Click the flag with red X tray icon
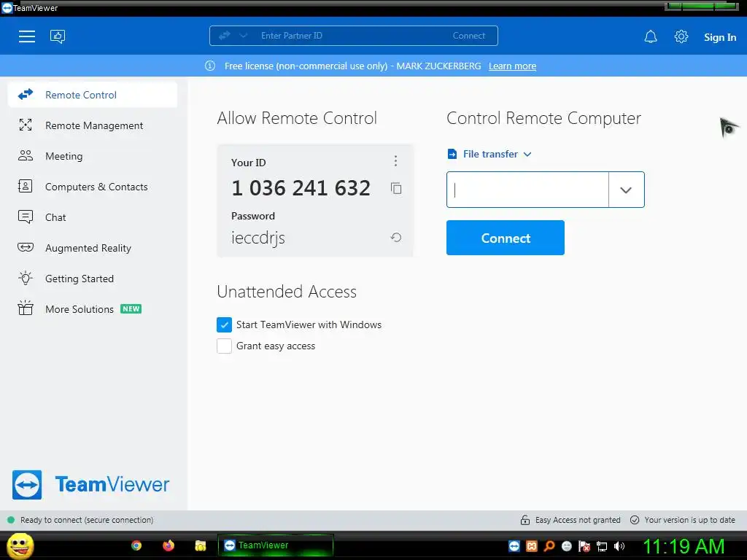 [x=584, y=547]
